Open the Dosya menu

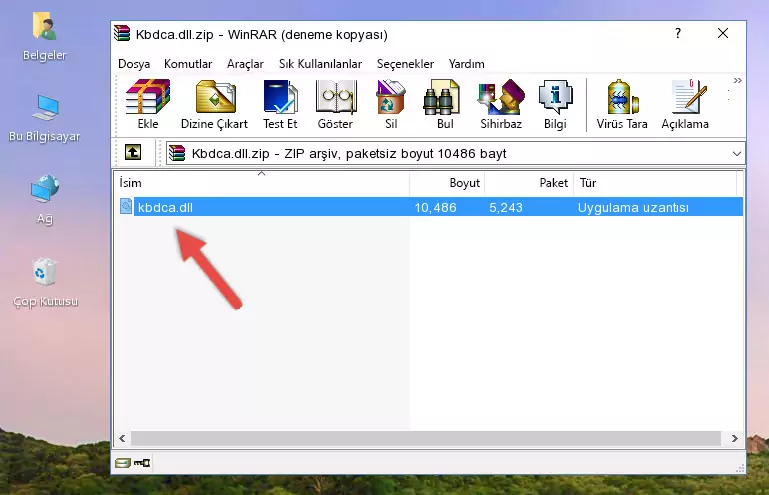pos(134,64)
